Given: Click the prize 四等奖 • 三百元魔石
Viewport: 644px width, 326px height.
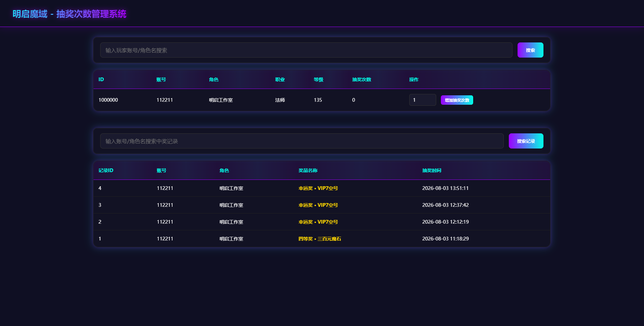Looking at the screenshot, I should click(320, 239).
